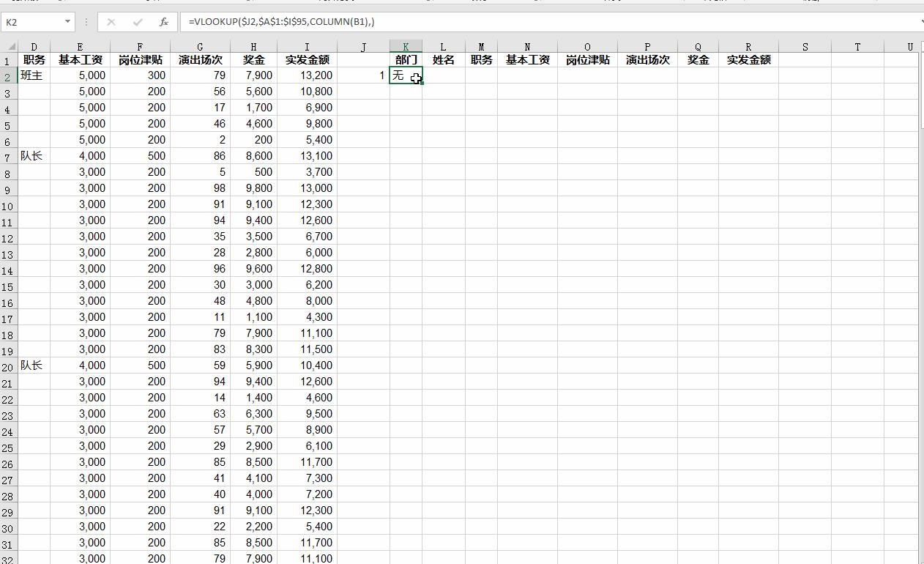Select row 7 header beside 队长
The width and height of the screenshot is (924, 564).
[x=7, y=155]
